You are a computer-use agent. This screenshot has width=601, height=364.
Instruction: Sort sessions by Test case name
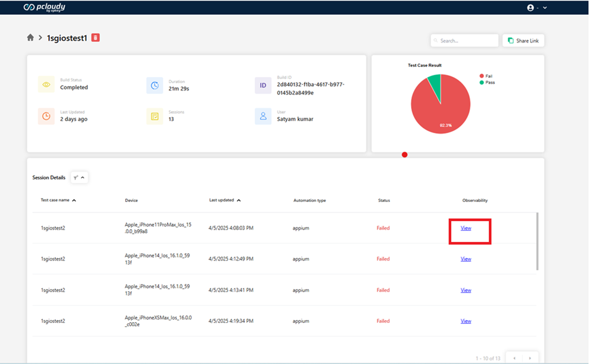point(59,200)
